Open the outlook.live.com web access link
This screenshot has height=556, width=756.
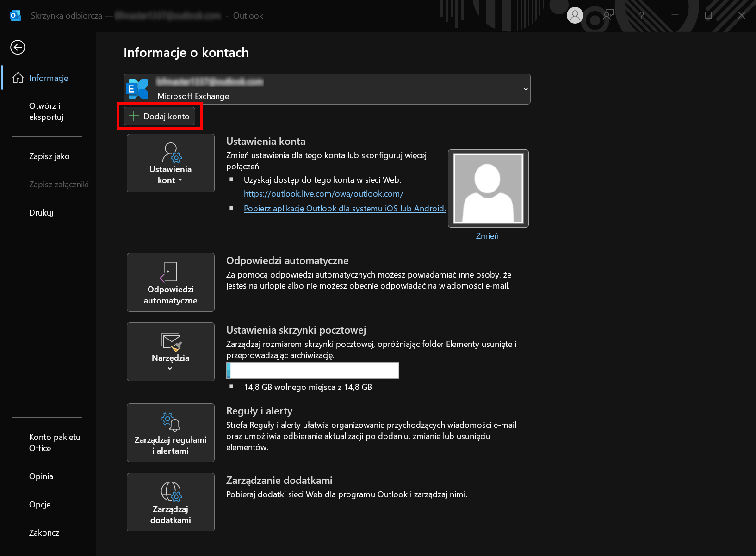pos(323,194)
